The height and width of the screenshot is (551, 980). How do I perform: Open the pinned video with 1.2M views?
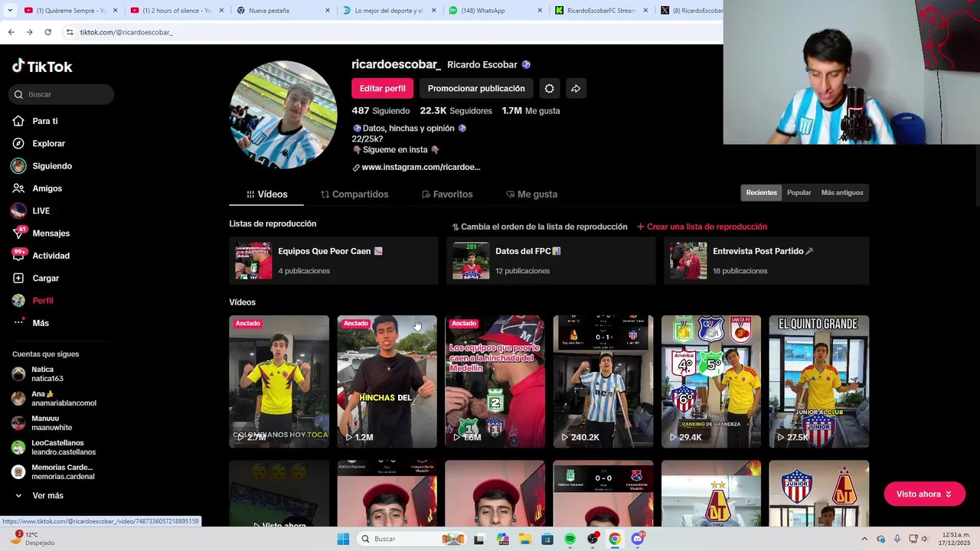(x=387, y=381)
